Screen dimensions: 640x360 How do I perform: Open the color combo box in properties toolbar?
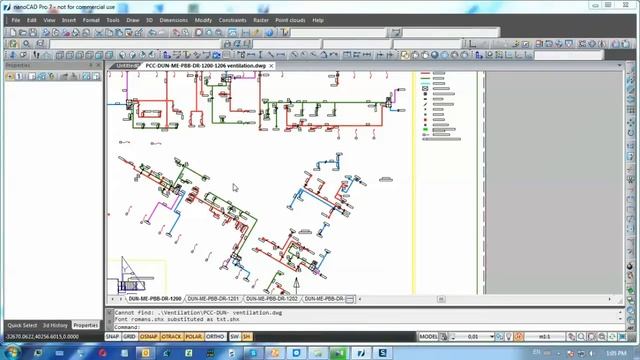[x=287, y=43]
